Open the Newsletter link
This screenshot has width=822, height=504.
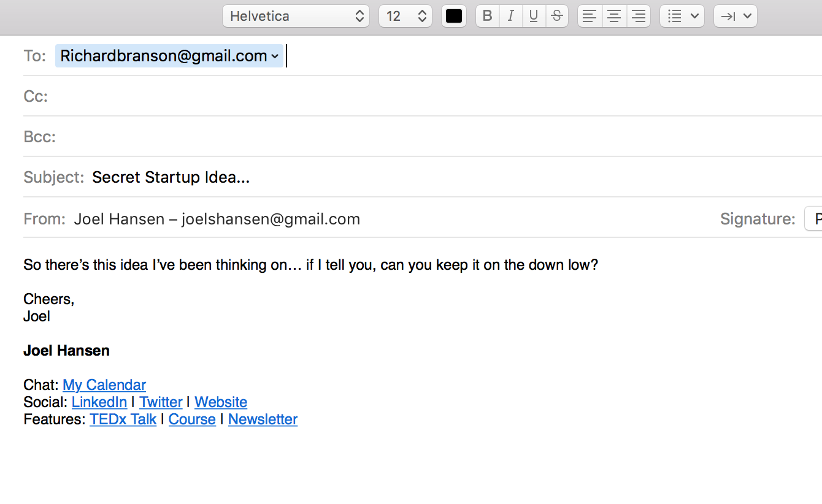click(x=263, y=419)
